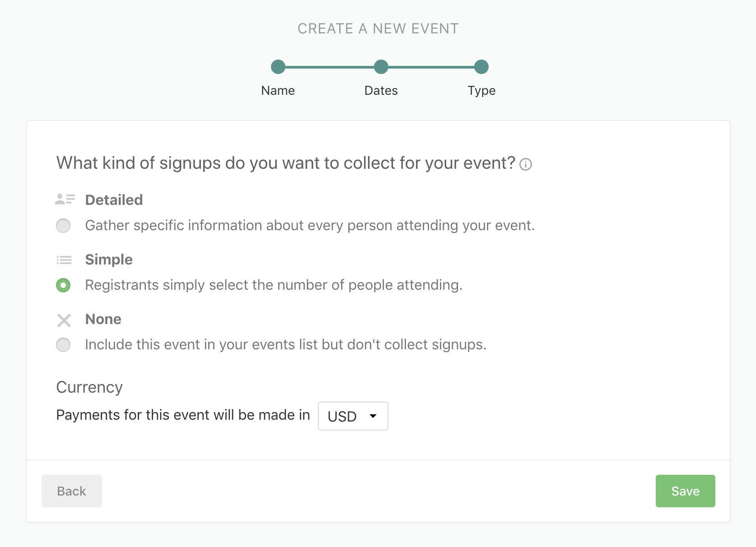The image size is (756, 547).
Task: Save the new event
Action: click(686, 491)
